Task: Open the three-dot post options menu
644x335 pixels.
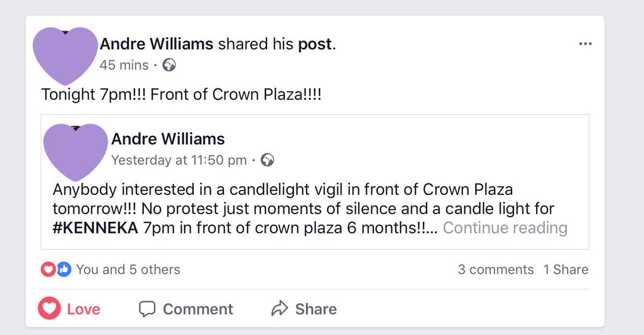Action: tap(585, 45)
